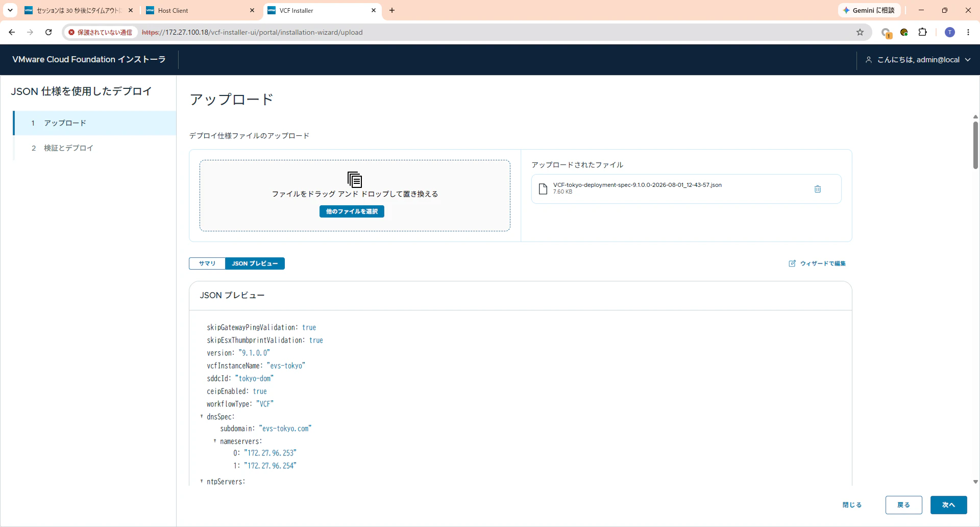Select the JSON プレビュー tab
This screenshot has width=980, height=527.
point(255,263)
